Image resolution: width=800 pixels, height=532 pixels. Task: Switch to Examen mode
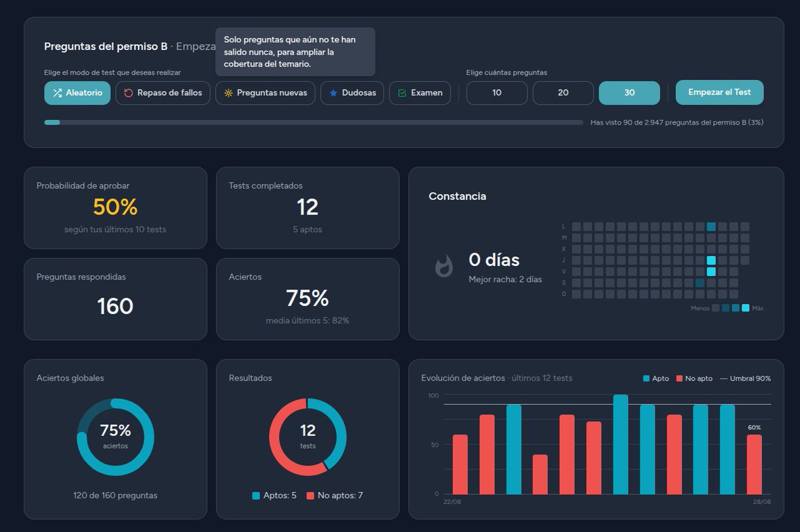click(420, 93)
